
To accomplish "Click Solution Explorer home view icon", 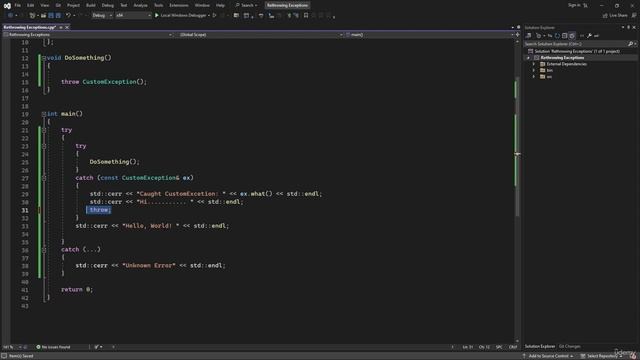I will [x=529, y=36].
